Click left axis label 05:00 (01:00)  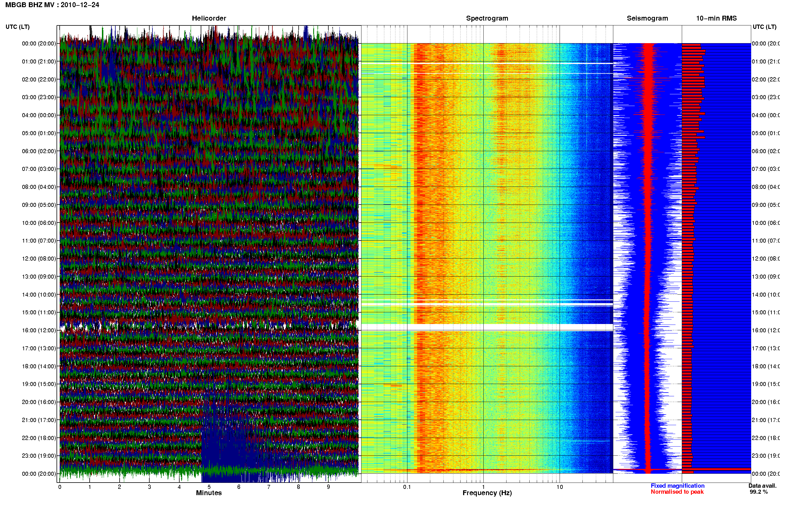(39, 133)
